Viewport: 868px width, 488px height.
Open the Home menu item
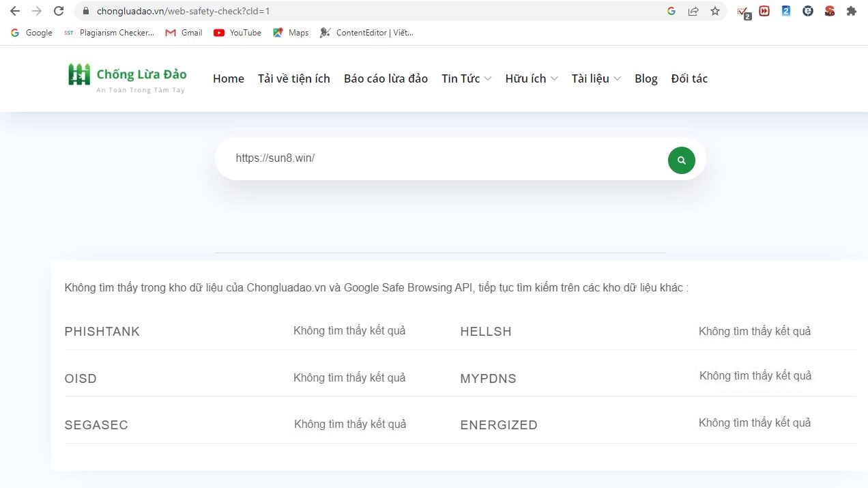pos(228,78)
